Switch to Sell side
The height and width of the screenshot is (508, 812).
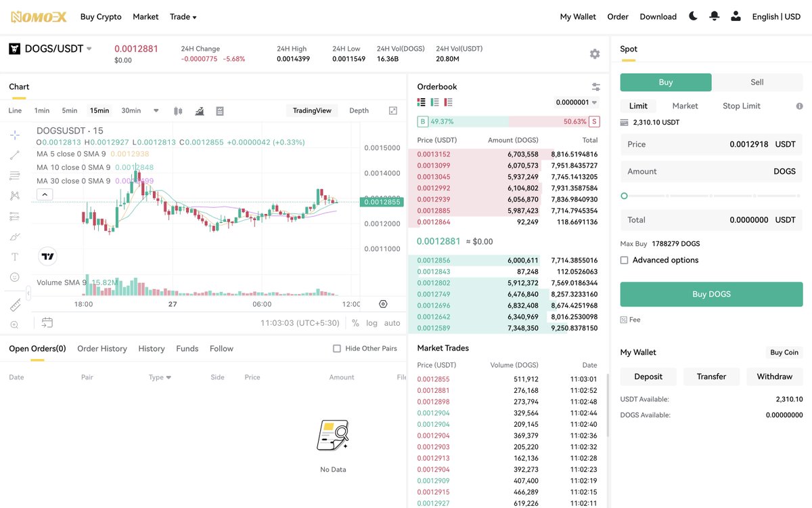click(x=757, y=82)
